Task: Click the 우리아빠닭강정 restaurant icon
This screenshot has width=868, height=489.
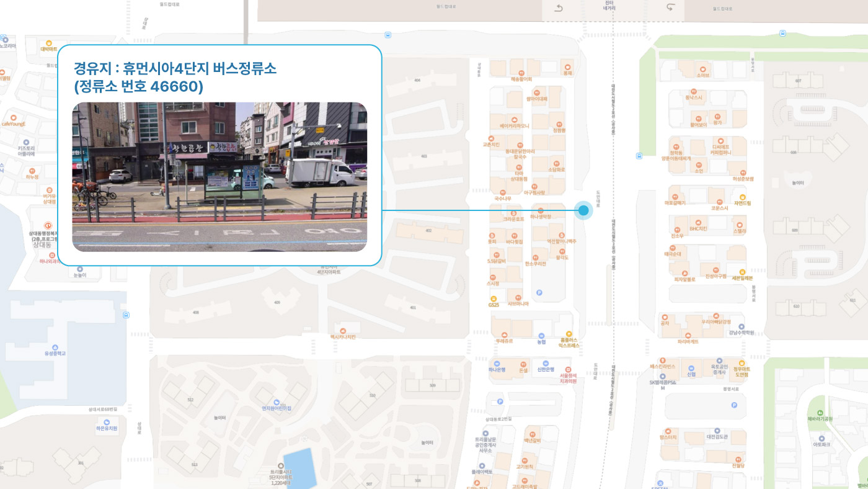Action: [x=715, y=315]
